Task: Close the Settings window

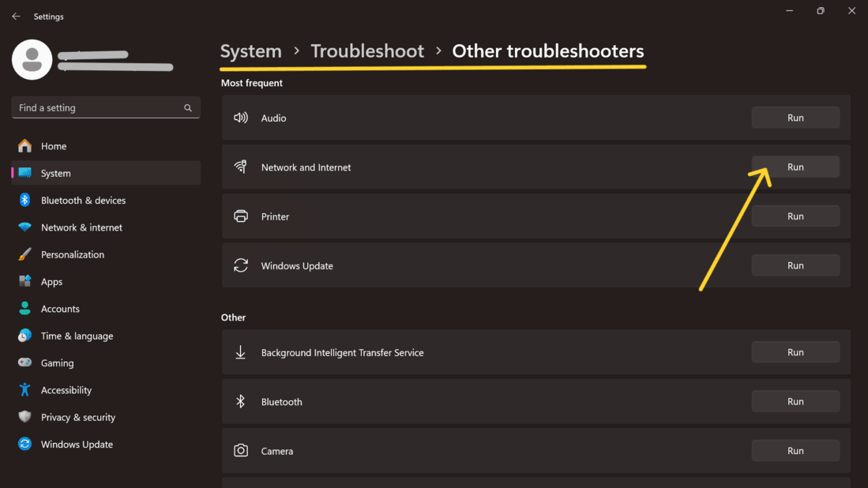Action: 852,10
